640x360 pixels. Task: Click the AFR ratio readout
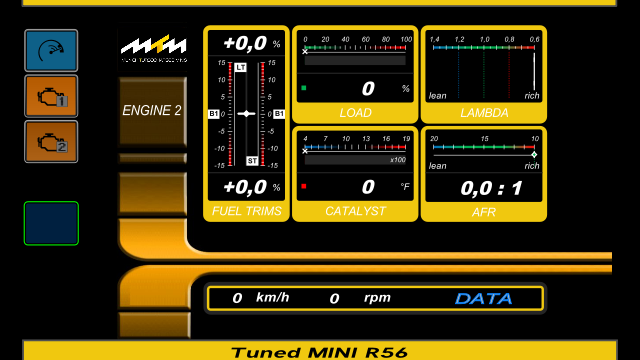[491, 188]
